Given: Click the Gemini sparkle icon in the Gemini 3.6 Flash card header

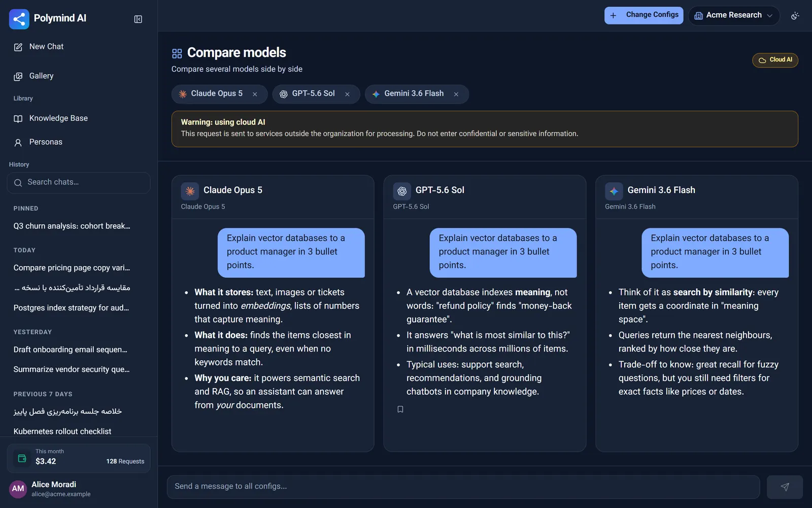Looking at the screenshot, I should (614, 191).
